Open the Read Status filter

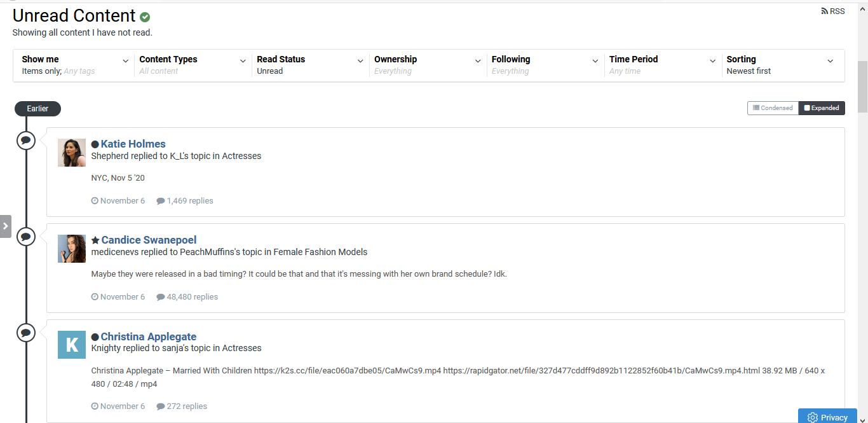[310, 65]
